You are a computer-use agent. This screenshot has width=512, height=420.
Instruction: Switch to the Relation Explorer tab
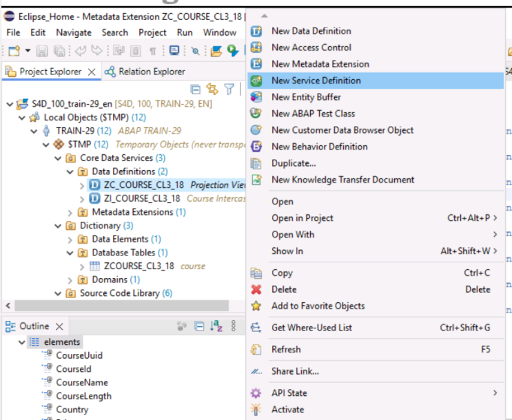(x=145, y=72)
